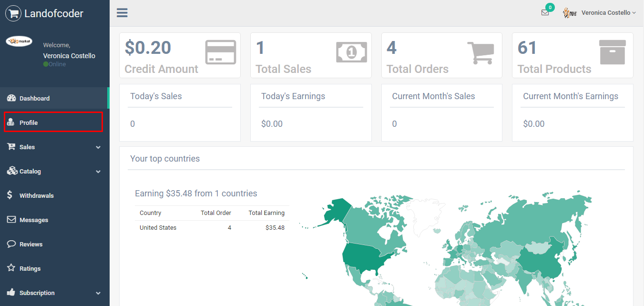Click the Withdrawals dollar icon
The image size is (644, 306).
tap(10, 195)
